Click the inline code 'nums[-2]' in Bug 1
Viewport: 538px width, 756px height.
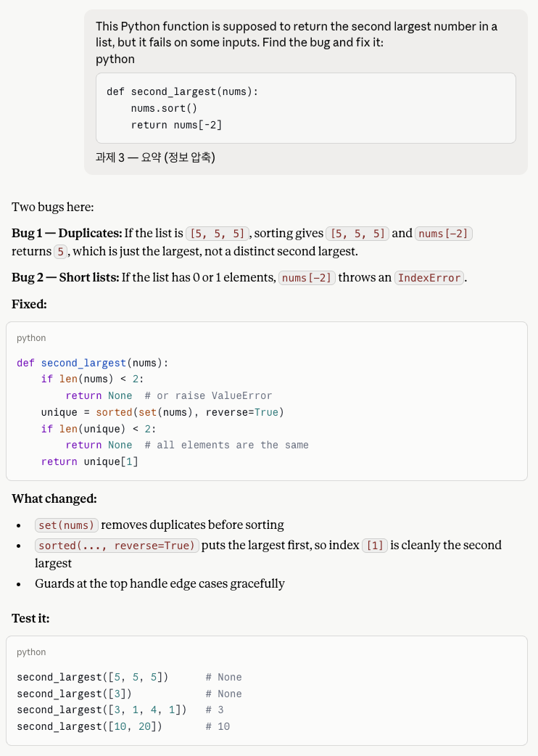coord(443,234)
